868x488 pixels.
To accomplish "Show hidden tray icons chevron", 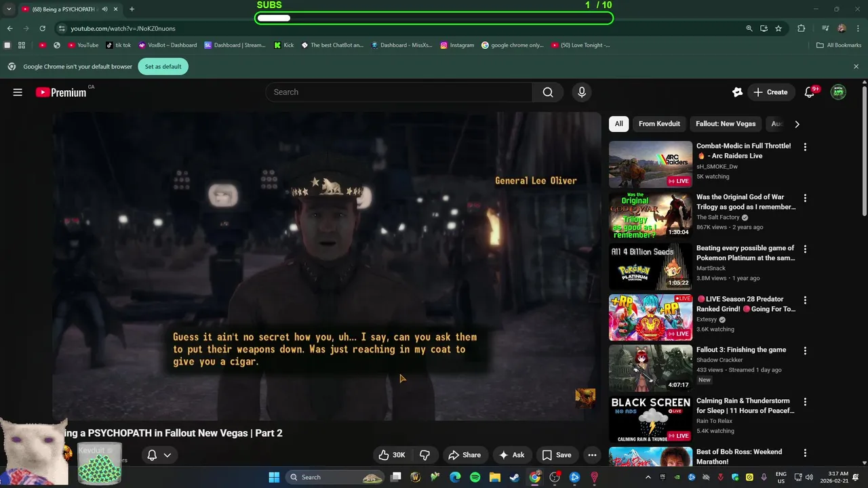I will tap(648, 477).
